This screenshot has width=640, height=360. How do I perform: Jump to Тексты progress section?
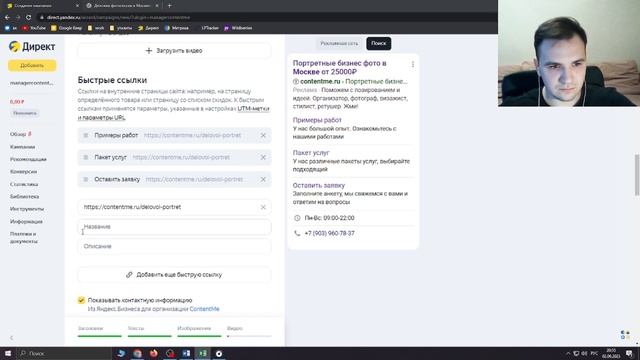click(x=149, y=331)
